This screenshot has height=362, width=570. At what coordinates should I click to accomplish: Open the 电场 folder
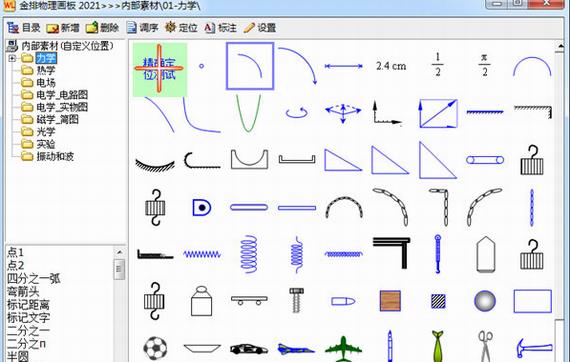pyautogui.click(x=46, y=83)
